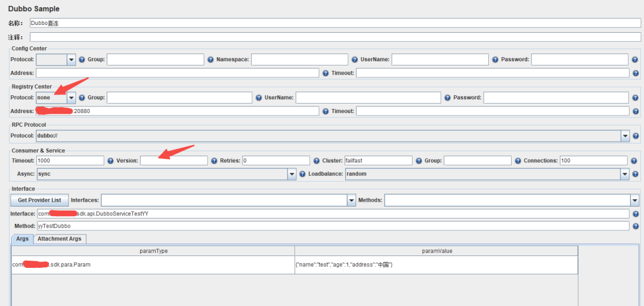Click into the 注释 comment field
This screenshot has height=306, width=644.
(335, 38)
